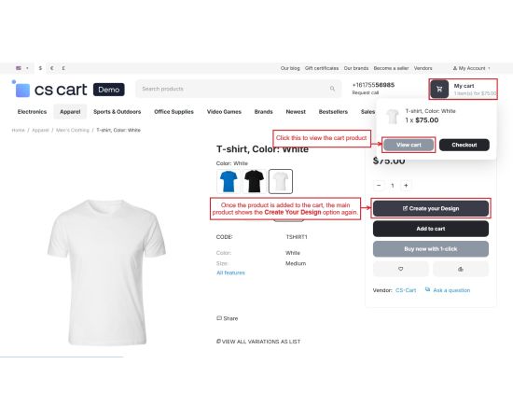This screenshot has width=513, height=420.
Task: Decrease quantity with minus button
Action: coord(379,186)
